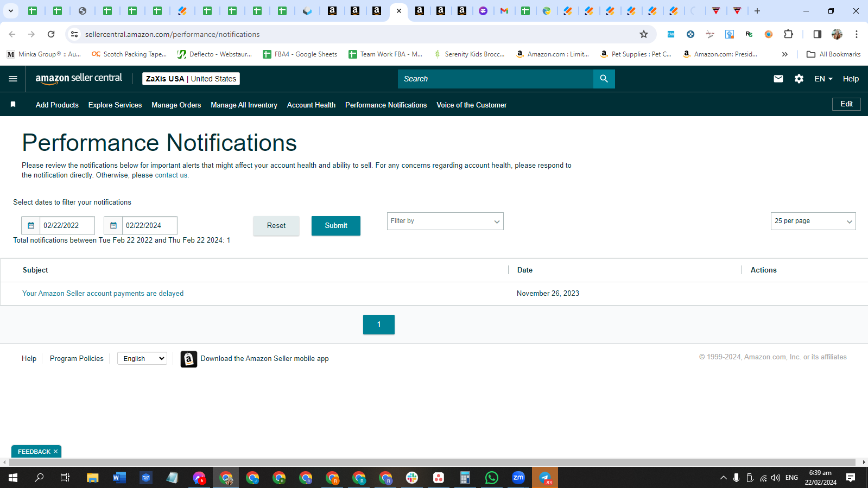Viewport: 868px width, 488px height.
Task: Open Explore Services in the navigation bar
Action: 115,105
